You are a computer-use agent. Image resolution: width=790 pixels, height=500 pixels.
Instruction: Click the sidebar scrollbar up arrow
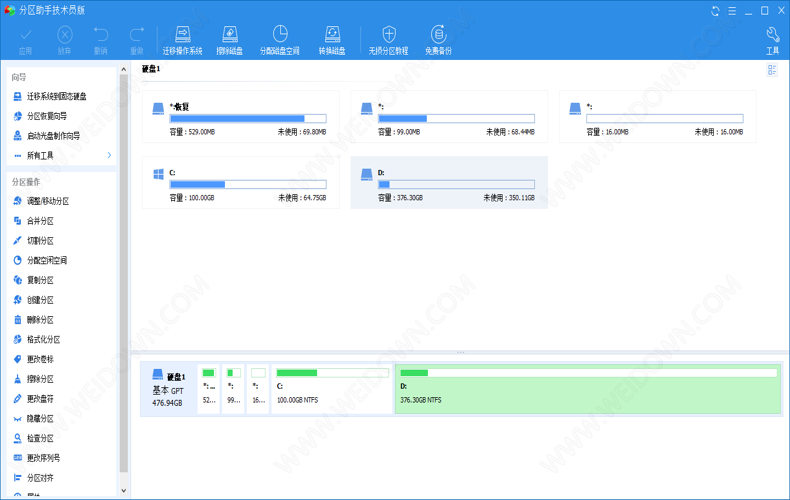[x=123, y=69]
